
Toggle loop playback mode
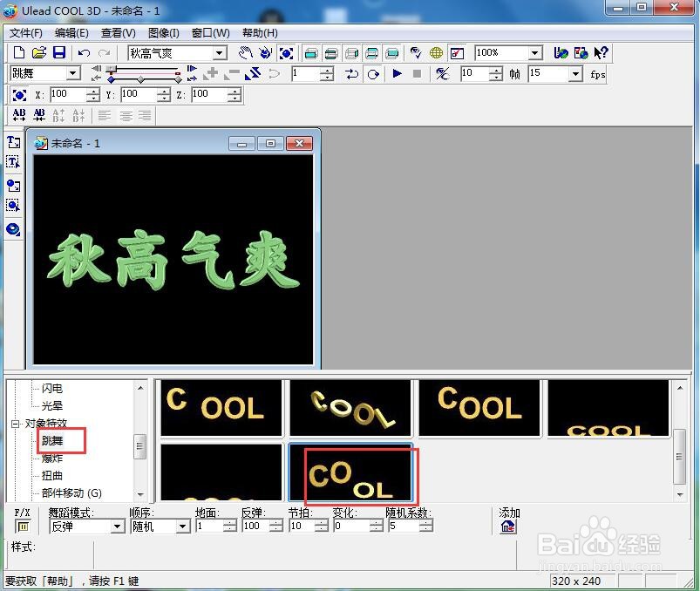(x=373, y=73)
